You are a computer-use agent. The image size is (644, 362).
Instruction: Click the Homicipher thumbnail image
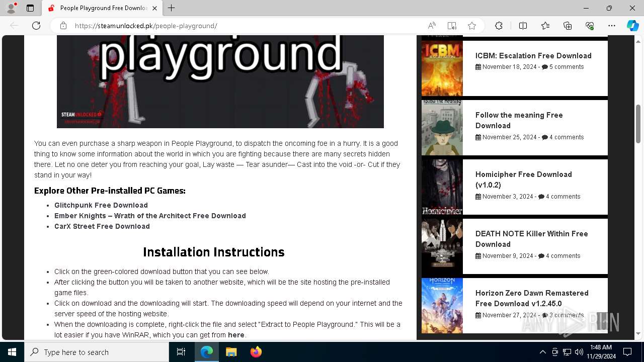point(442,187)
